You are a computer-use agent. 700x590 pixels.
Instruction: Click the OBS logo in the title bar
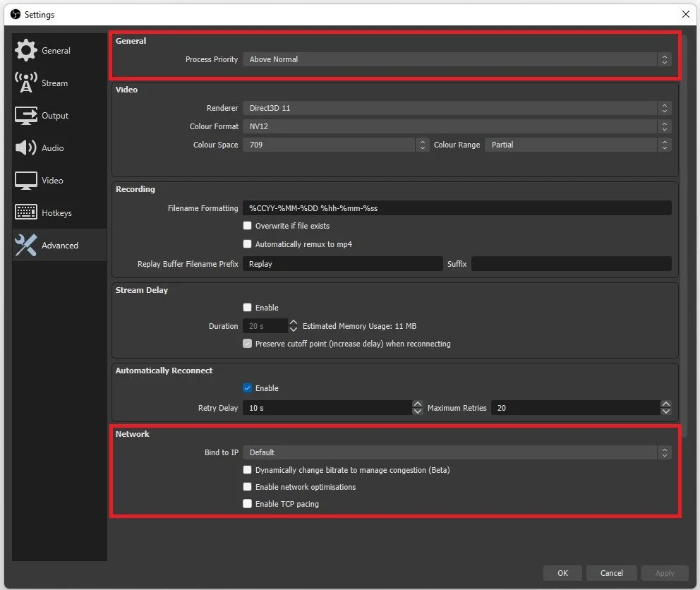click(x=15, y=14)
